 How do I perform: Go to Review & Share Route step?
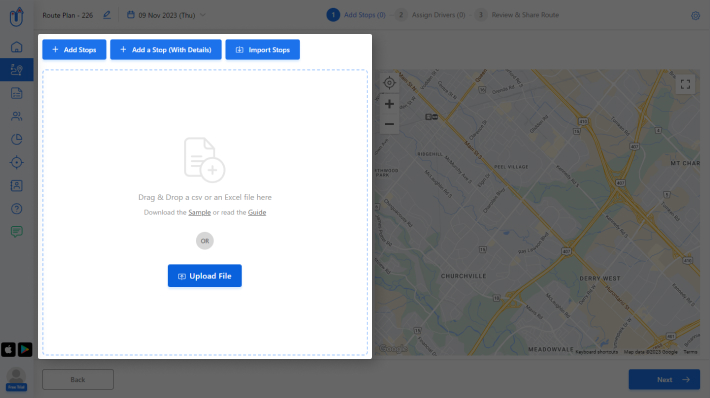517,15
